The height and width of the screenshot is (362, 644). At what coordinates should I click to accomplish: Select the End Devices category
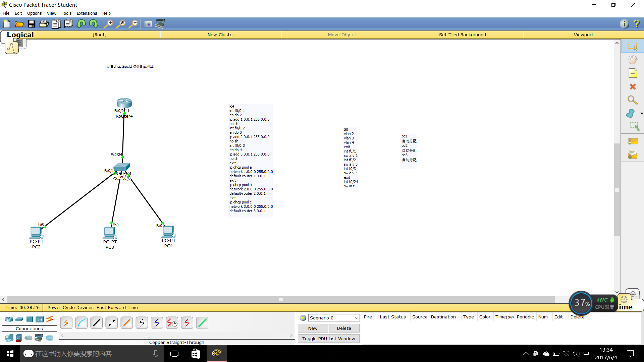point(9,338)
